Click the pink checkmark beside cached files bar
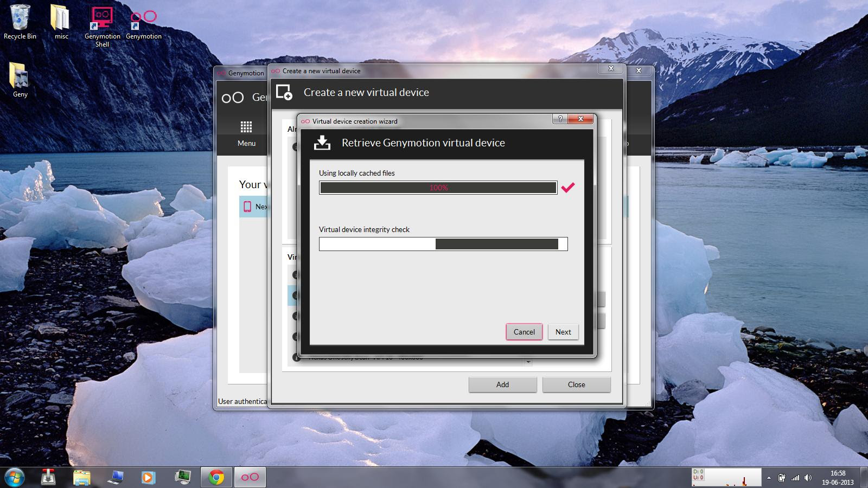Image resolution: width=868 pixels, height=488 pixels. (568, 188)
